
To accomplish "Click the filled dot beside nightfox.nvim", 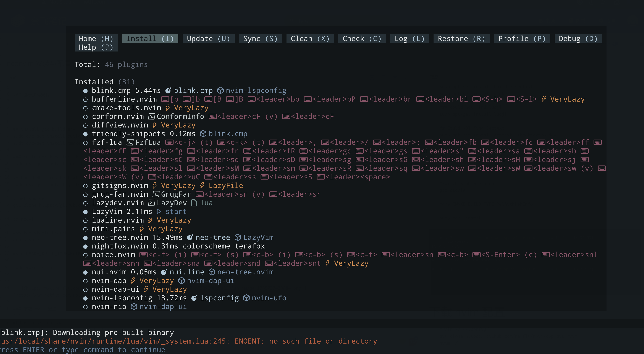I will pos(85,247).
